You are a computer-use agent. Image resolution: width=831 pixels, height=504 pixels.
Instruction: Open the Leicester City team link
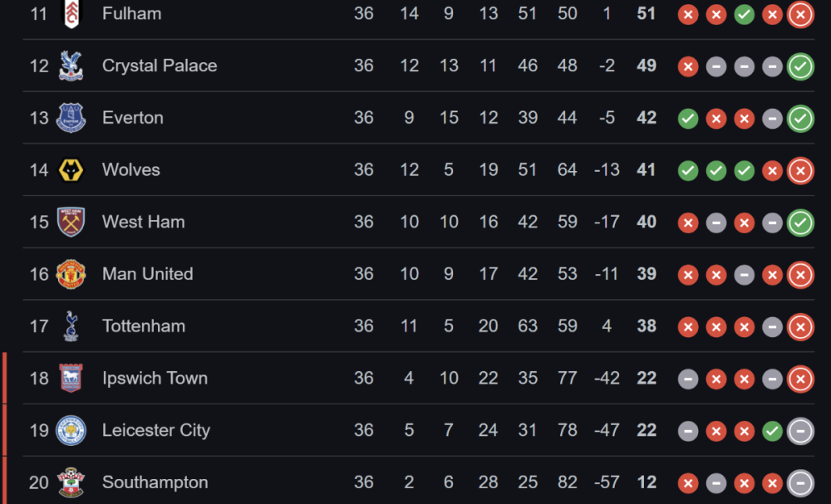155,430
